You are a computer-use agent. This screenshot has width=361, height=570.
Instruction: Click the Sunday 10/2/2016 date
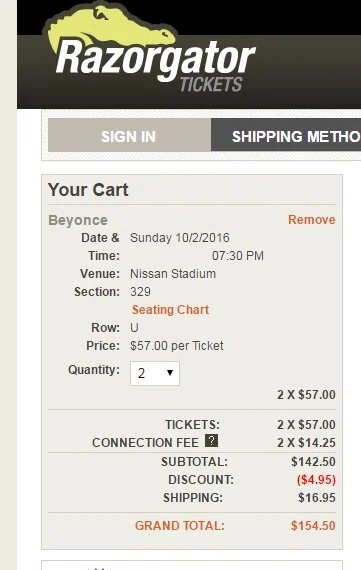coord(180,238)
